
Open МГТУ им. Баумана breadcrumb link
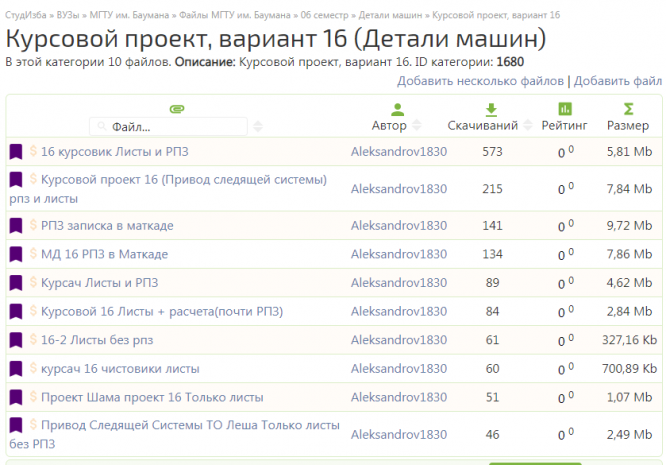(x=129, y=15)
